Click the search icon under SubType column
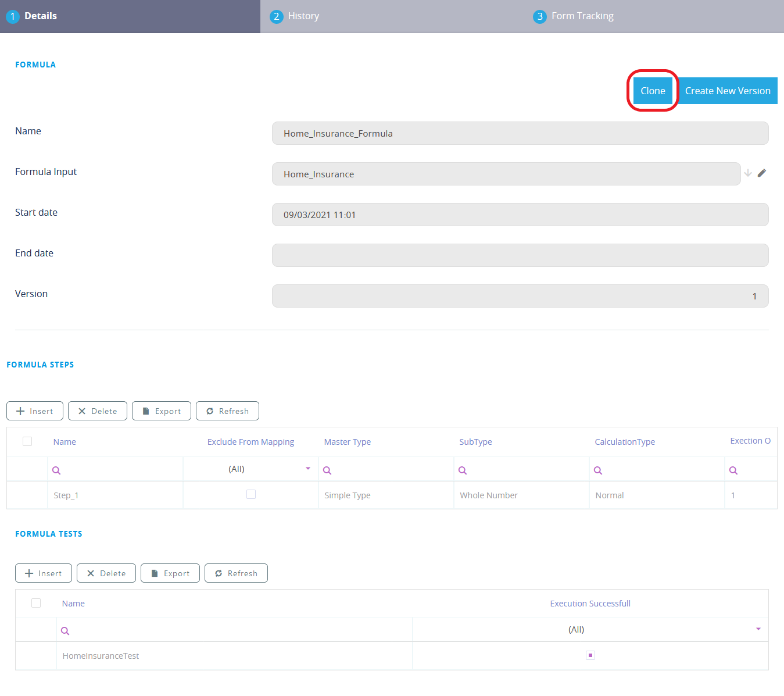 463,470
